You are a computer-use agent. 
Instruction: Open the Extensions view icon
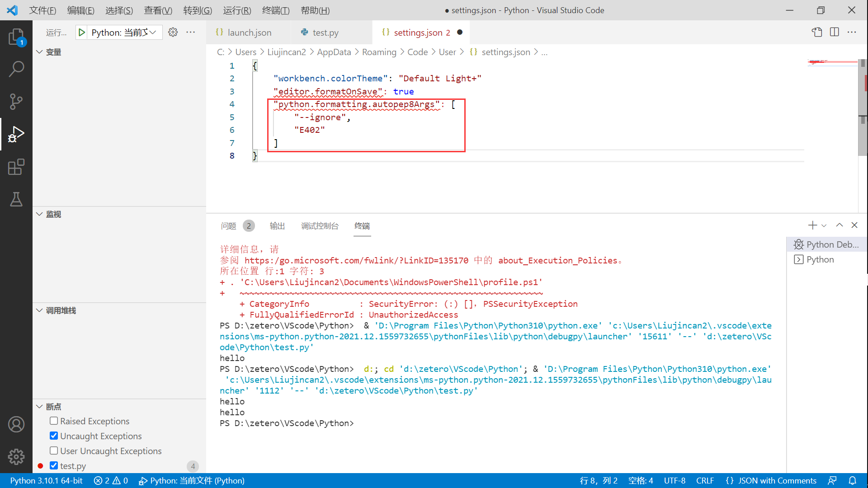16,167
